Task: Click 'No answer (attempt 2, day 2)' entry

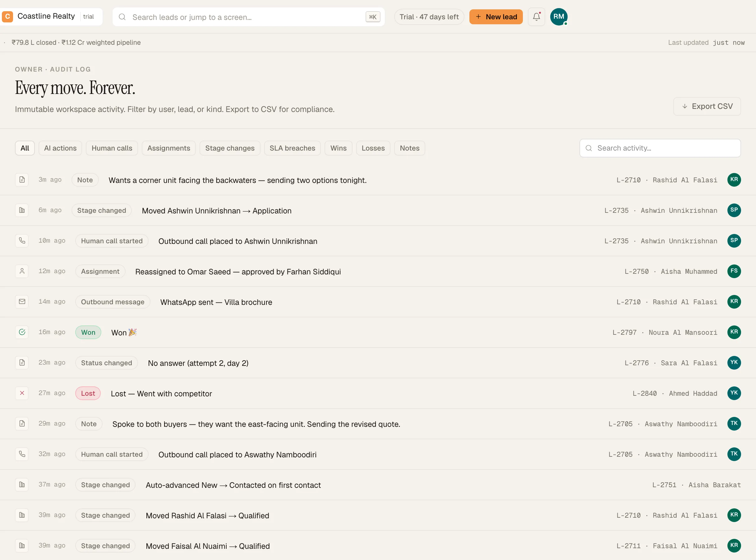Action: click(198, 363)
